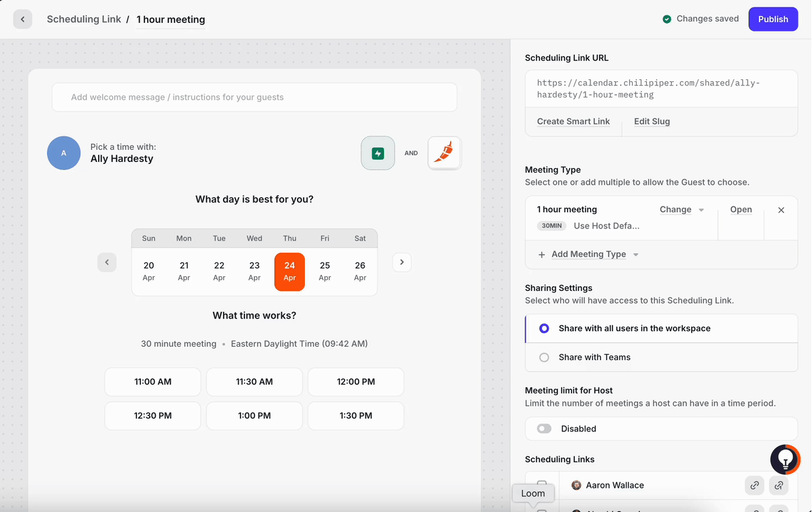Expand the Add Meeting Type dropdown

(594, 255)
